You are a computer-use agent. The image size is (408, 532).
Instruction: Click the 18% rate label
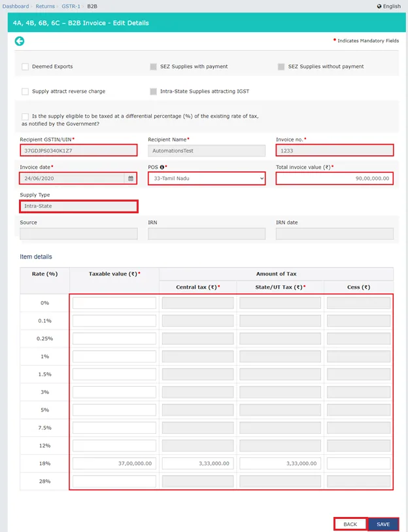tap(44, 463)
